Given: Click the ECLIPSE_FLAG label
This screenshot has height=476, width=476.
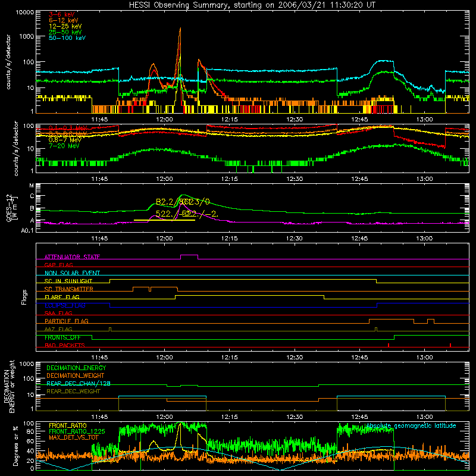Looking at the screenshot, I should tap(65, 305).
